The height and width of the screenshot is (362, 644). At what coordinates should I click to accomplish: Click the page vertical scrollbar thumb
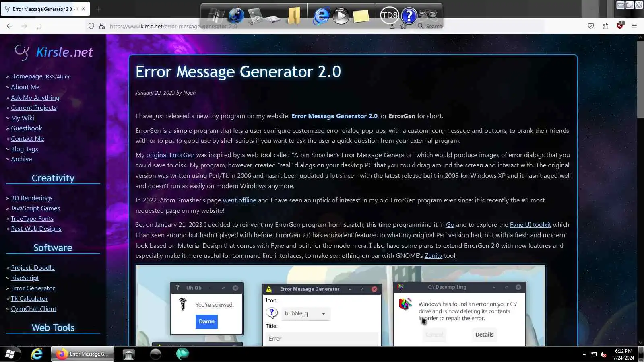640,79
